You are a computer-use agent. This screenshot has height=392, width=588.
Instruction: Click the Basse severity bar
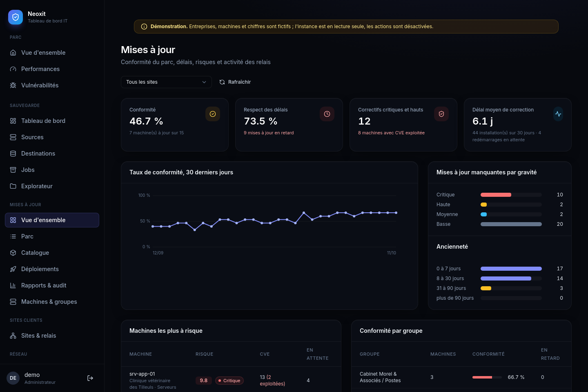click(511, 224)
